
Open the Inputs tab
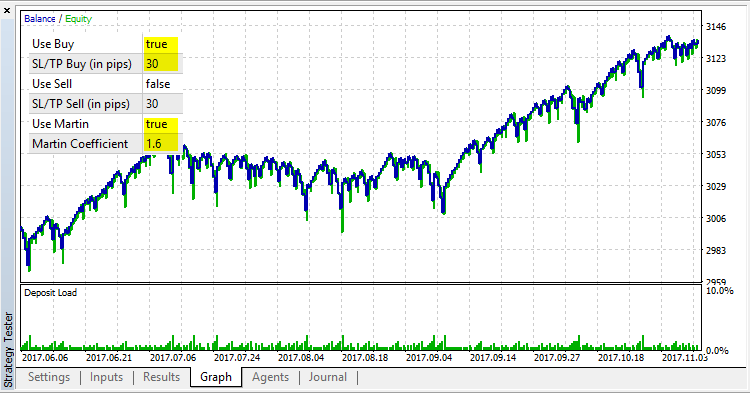point(106,377)
